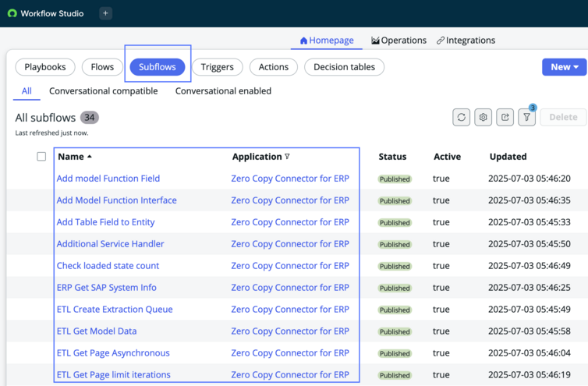
Task: Open a new tab with plus button
Action: [x=105, y=13]
